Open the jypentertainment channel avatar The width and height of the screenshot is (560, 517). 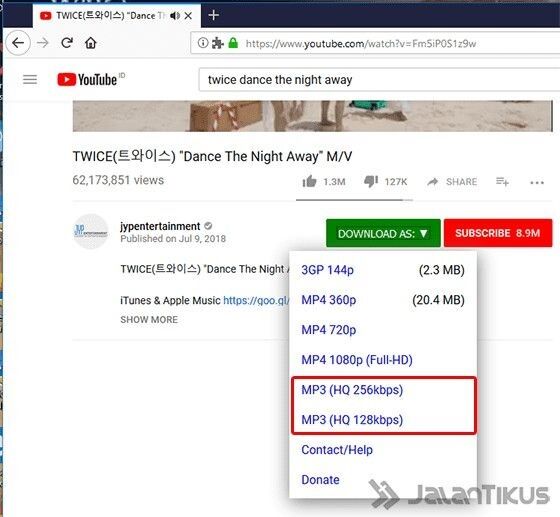tap(90, 231)
